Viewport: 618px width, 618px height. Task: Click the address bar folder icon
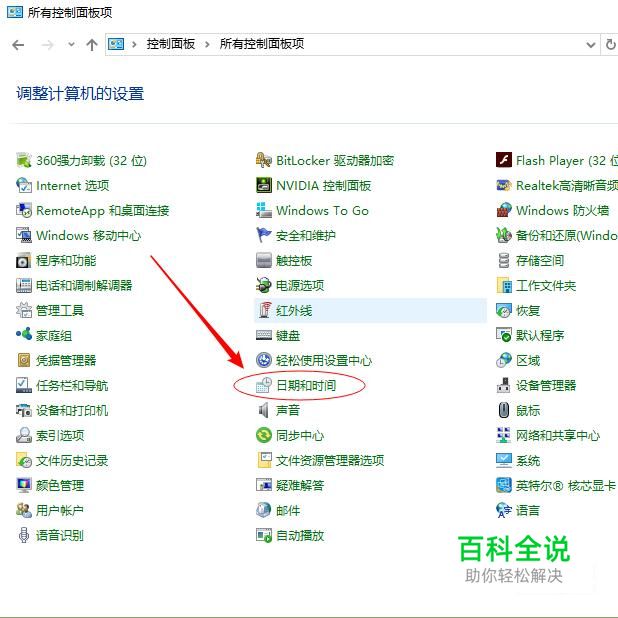116,44
